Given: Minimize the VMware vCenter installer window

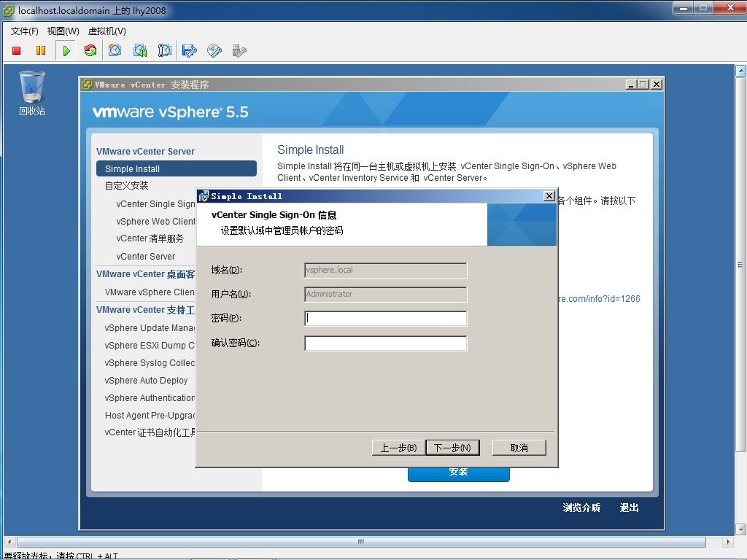Looking at the screenshot, I should pos(631,85).
